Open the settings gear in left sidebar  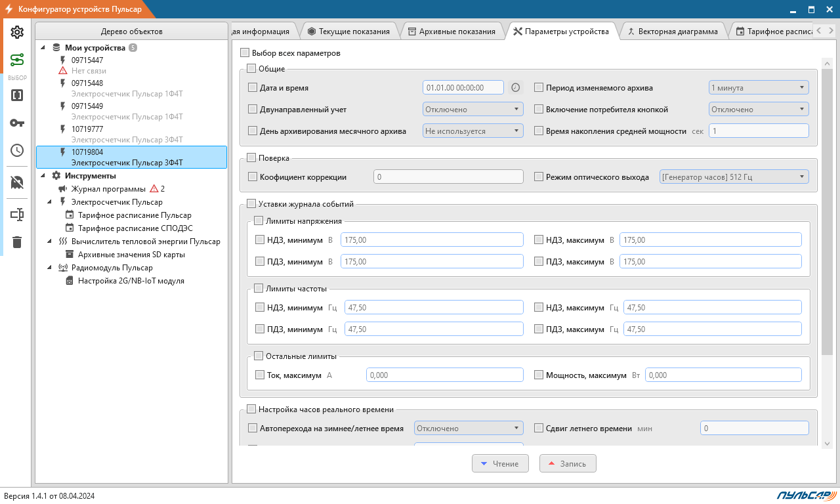click(x=17, y=32)
